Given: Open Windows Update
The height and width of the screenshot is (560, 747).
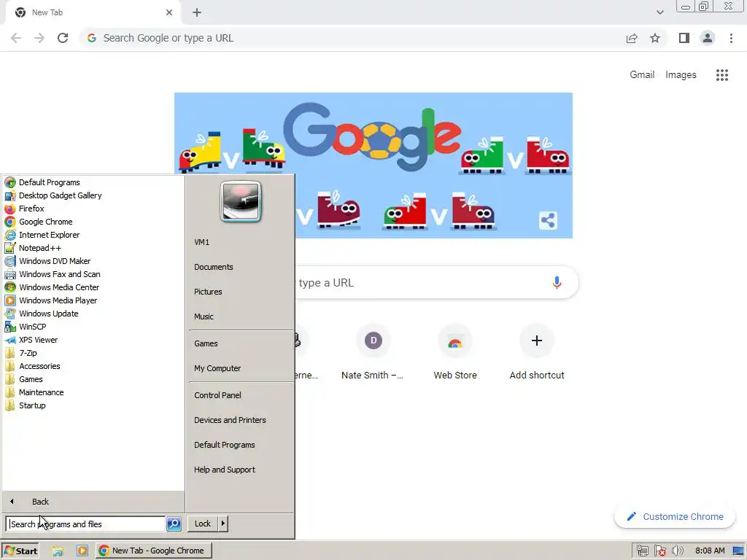Looking at the screenshot, I should tap(49, 314).
